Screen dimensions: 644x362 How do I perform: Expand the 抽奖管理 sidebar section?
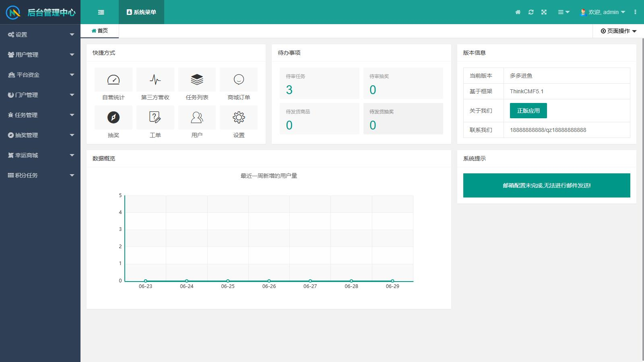40,135
